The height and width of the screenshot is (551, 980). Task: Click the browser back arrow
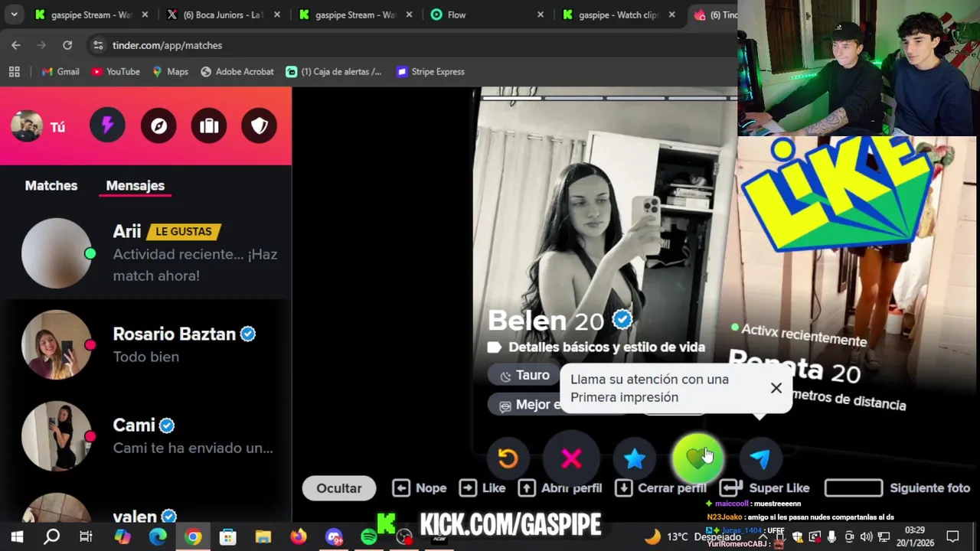point(16,45)
